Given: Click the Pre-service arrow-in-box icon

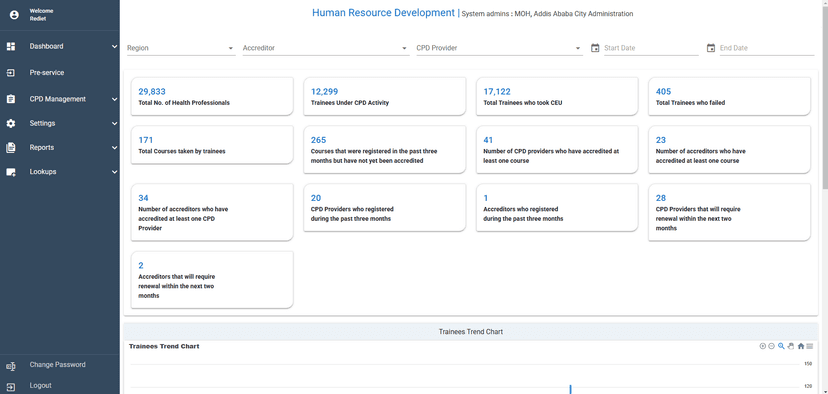Looking at the screenshot, I should click(x=11, y=73).
